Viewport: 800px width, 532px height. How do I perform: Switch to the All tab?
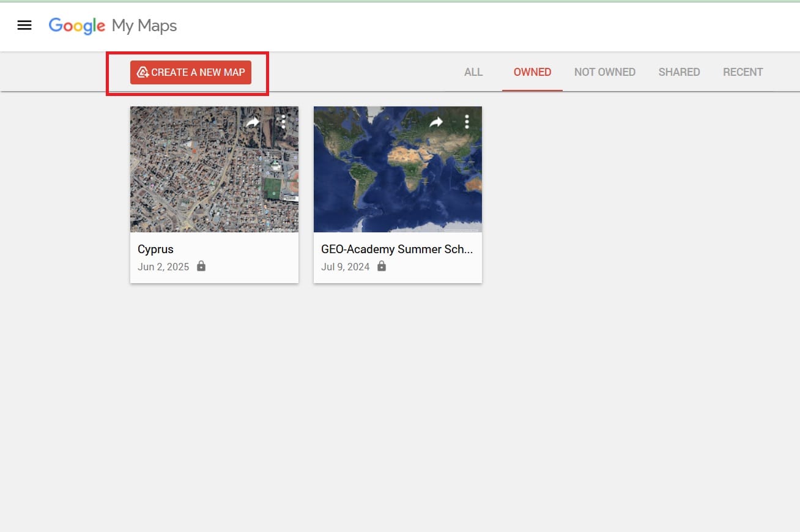473,72
